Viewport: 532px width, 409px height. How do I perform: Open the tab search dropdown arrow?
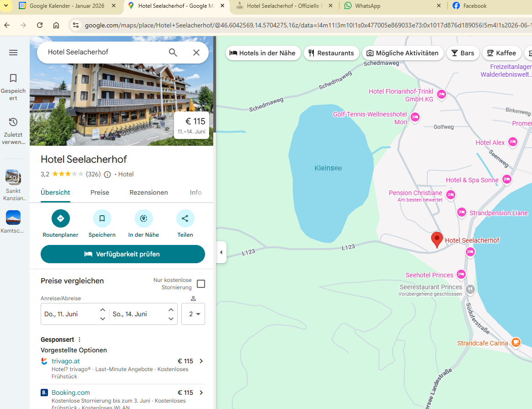coord(6,6)
